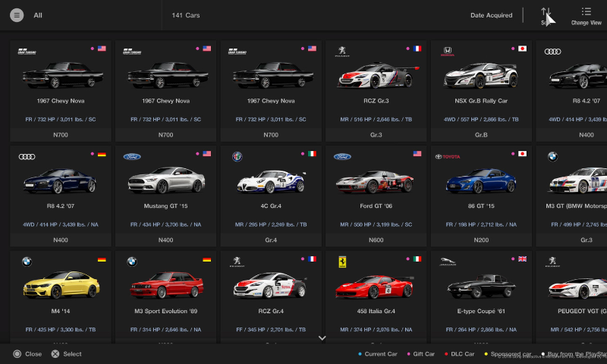Click specs 'FR / 425 HP / 3,300 lbs. / TB'
The image size is (607, 364).
point(61,330)
